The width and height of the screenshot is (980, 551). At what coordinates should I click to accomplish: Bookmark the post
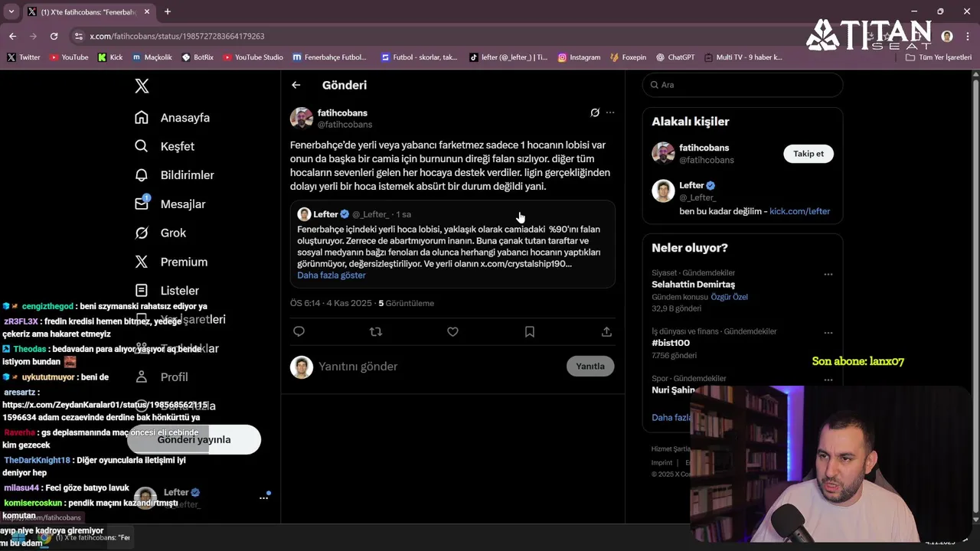[x=530, y=331]
